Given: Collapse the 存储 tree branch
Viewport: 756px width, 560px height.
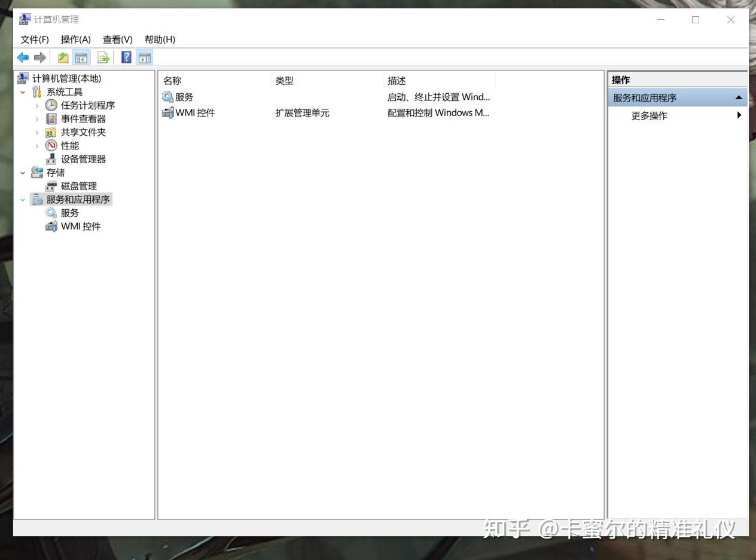Looking at the screenshot, I should pos(22,172).
